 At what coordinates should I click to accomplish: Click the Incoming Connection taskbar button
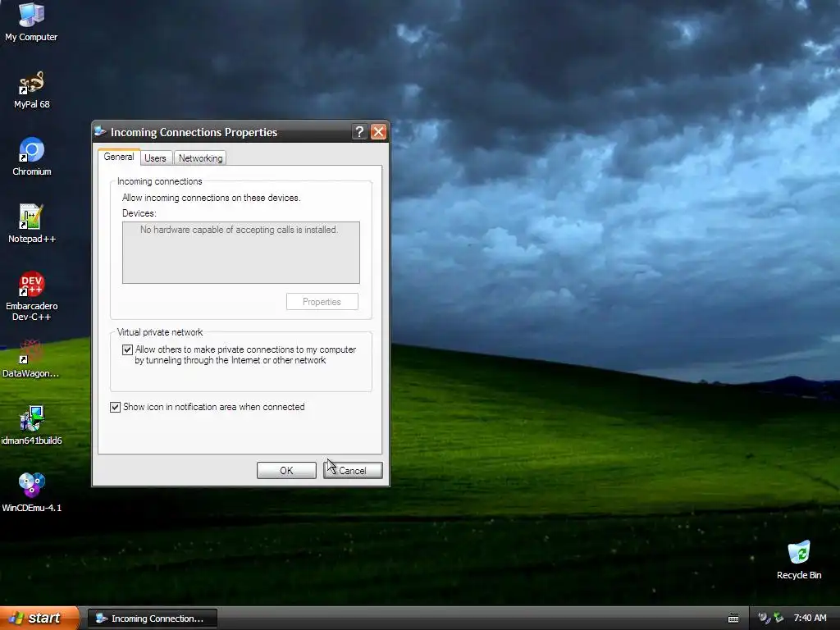coord(153,619)
